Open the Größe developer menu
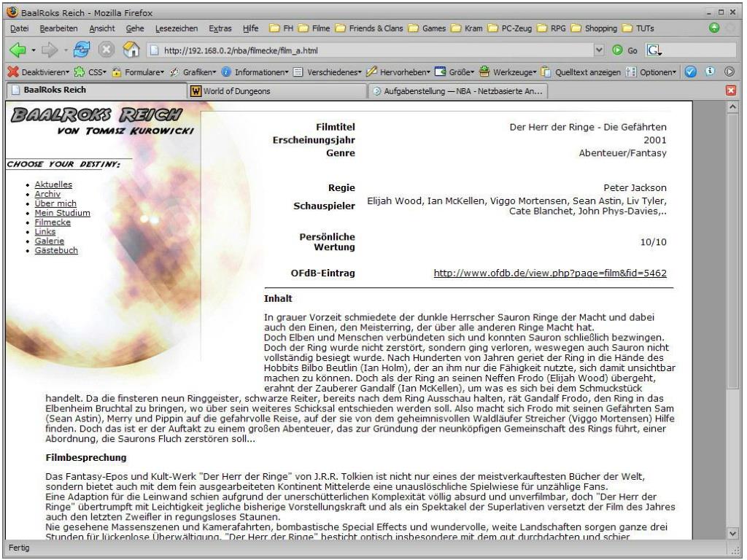747x560 pixels. coord(454,72)
